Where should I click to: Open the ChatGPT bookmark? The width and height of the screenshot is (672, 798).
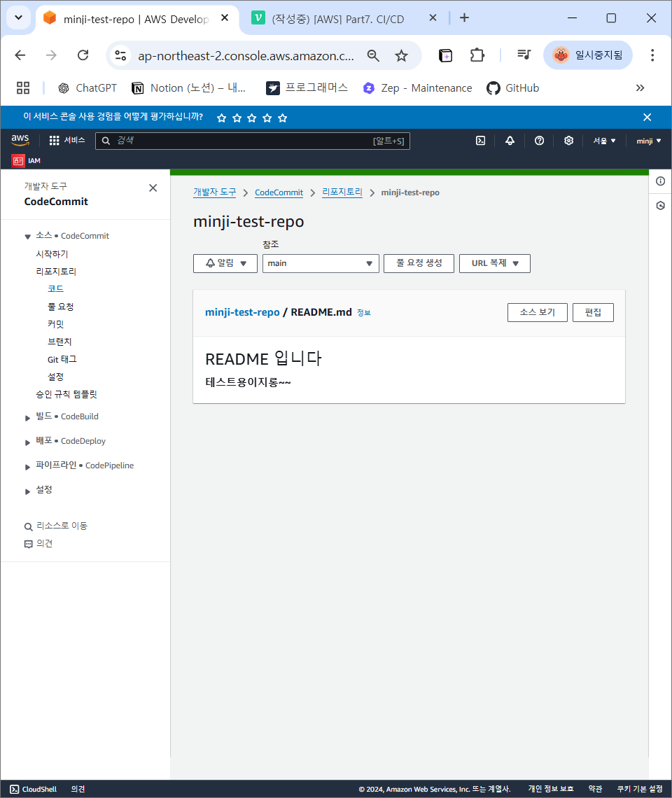[x=87, y=88]
